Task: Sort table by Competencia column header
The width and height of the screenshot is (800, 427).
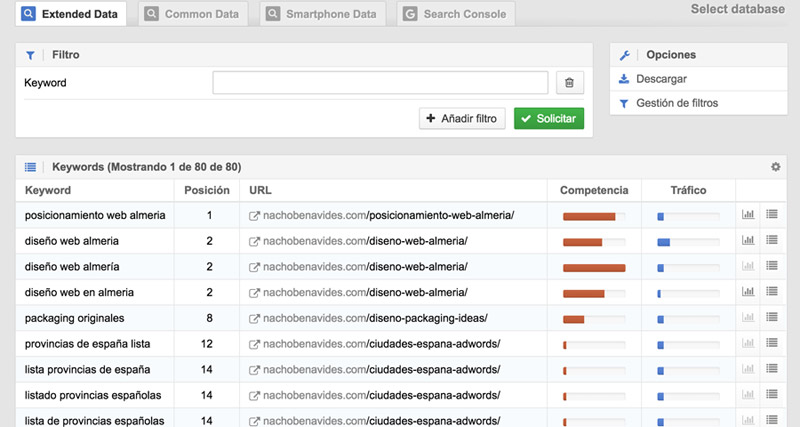Action: [x=594, y=190]
